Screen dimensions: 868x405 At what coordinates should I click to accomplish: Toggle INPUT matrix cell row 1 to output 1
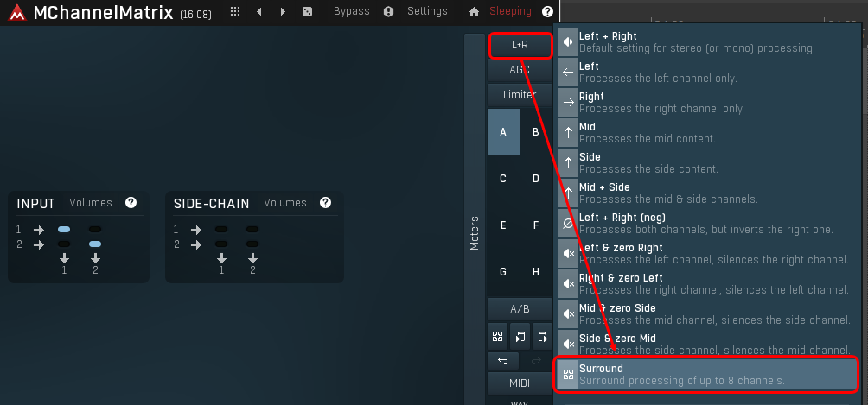pyautogui.click(x=64, y=229)
